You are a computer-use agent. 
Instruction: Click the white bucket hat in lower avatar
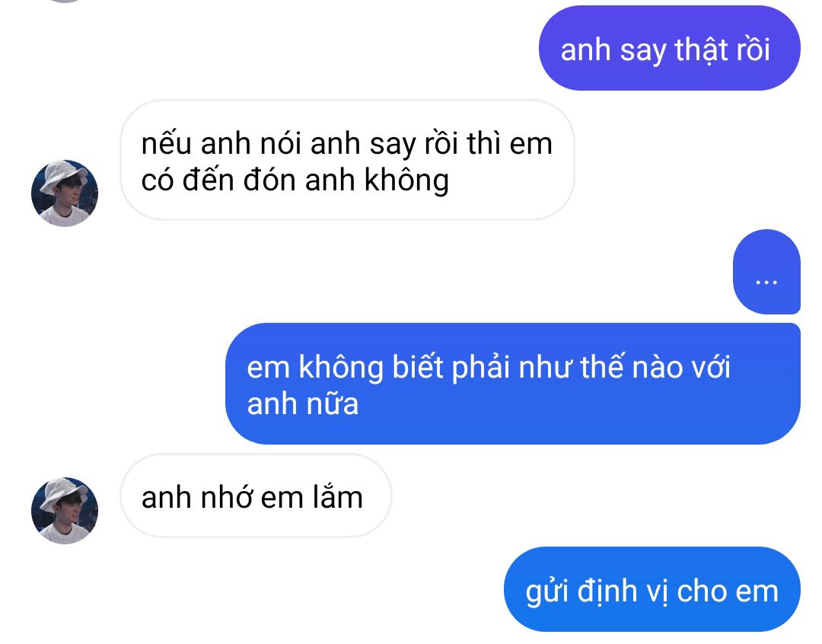coord(62,492)
